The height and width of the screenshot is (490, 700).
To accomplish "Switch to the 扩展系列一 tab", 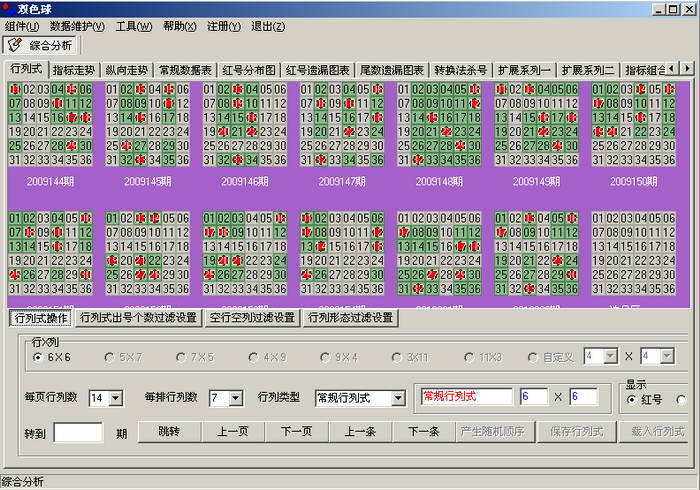I will click(524, 70).
